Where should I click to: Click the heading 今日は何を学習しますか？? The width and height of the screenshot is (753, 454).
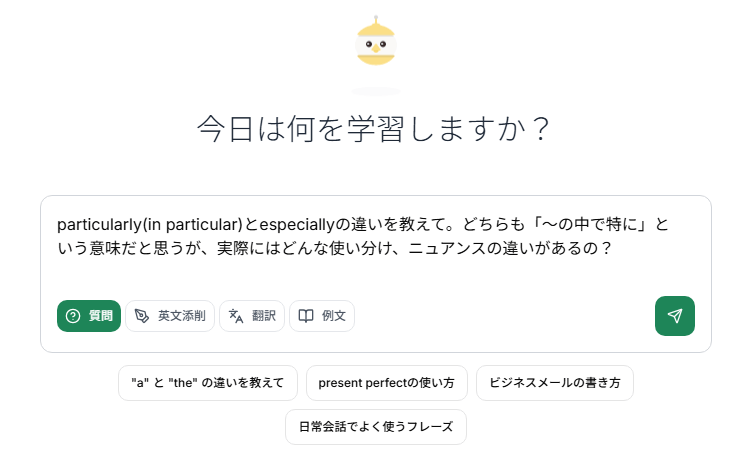tap(376, 130)
